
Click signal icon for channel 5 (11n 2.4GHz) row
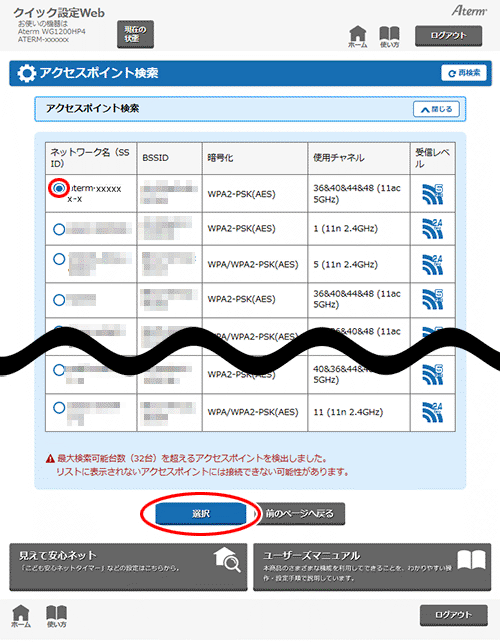coord(432,264)
